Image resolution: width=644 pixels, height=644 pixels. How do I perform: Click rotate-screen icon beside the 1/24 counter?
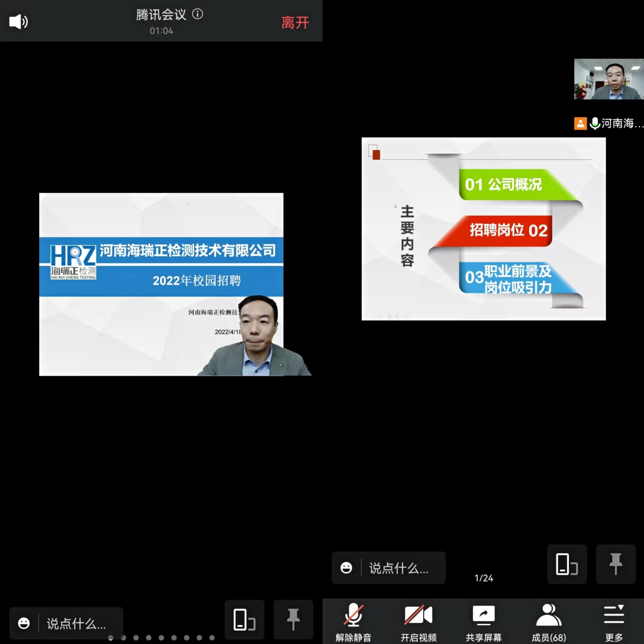(x=567, y=564)
